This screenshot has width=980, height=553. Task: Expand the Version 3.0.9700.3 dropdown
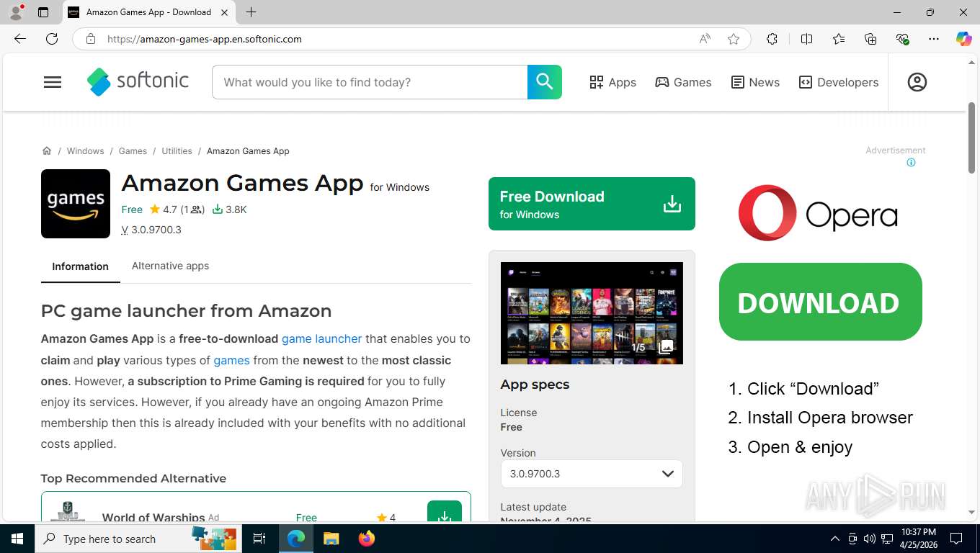pyautogui.click(x=592, y=474)
